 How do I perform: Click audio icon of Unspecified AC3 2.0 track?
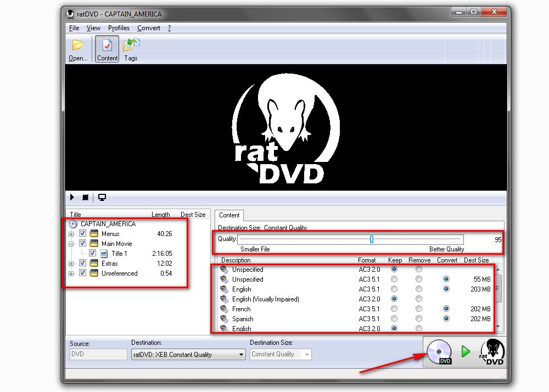coord(224,270)
